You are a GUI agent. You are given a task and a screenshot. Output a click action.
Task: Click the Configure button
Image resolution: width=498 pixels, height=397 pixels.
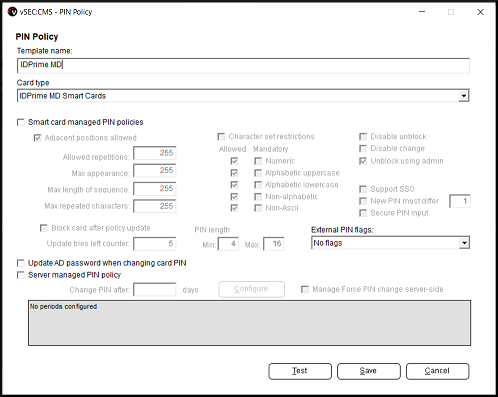252,289
